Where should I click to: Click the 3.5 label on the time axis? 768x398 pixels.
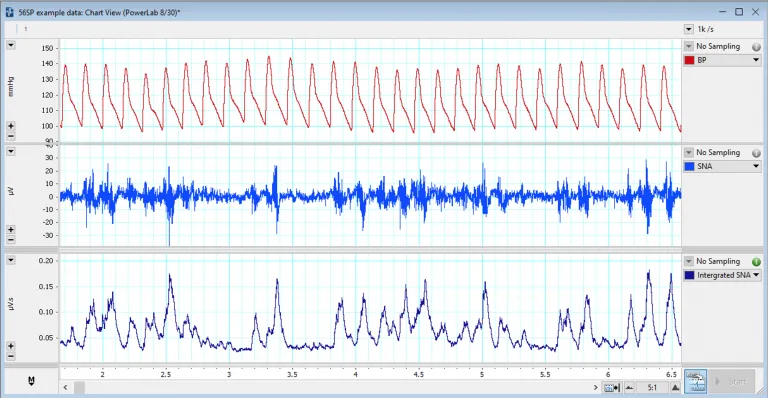point(292,375)
